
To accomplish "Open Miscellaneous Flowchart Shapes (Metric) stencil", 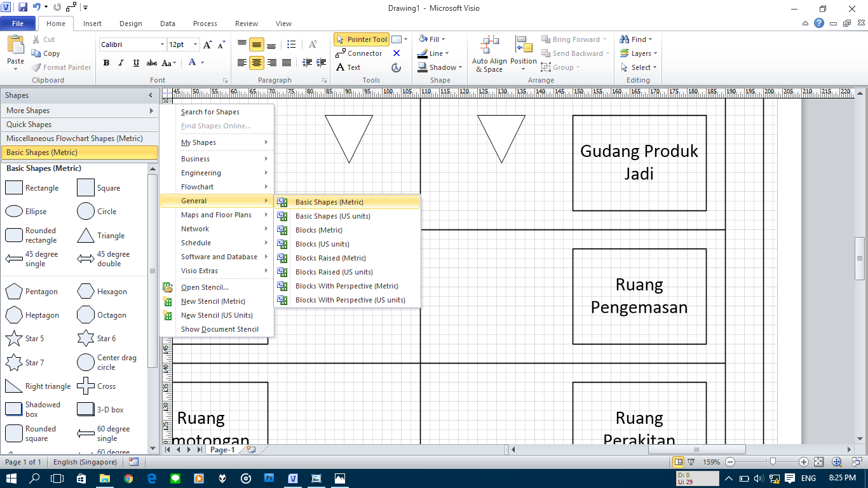I will 79,139.
